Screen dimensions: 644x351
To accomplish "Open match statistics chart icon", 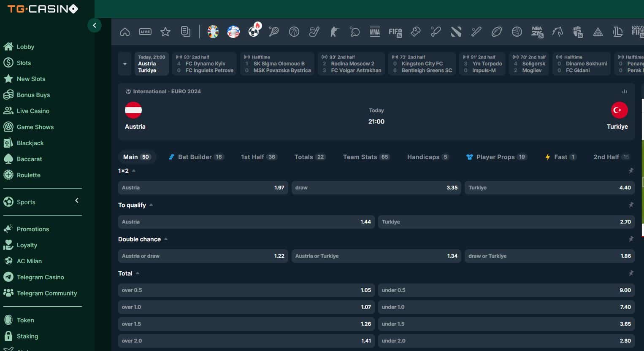I will coord(624,92).
